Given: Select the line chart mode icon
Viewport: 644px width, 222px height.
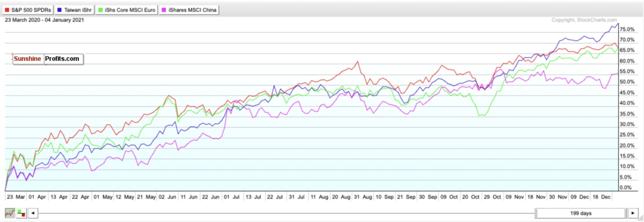Looking at the screenshot, I should click(10, 213).
